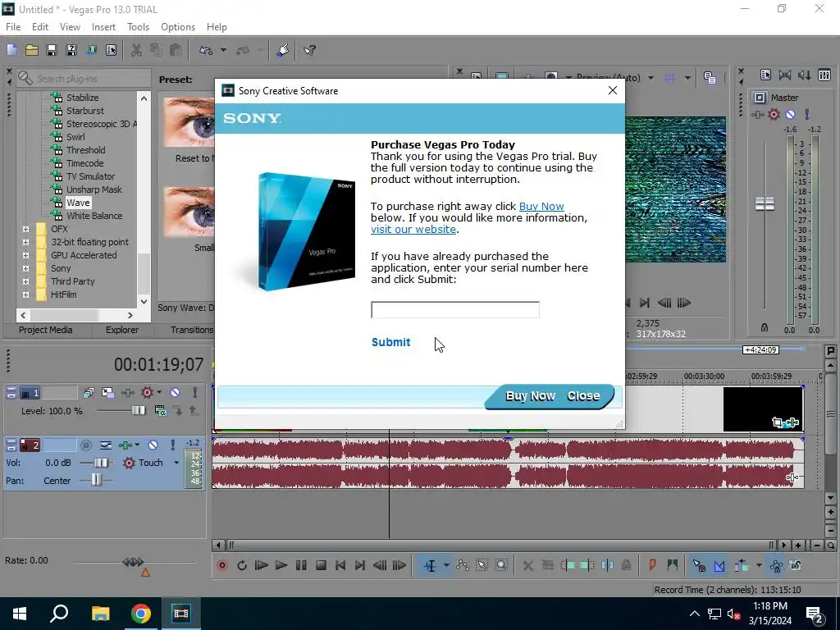Image resolution: width=840 pixels, height=630 pixels.
Task: Select the TV Simulator plug-in
Action: coord(90,176)
